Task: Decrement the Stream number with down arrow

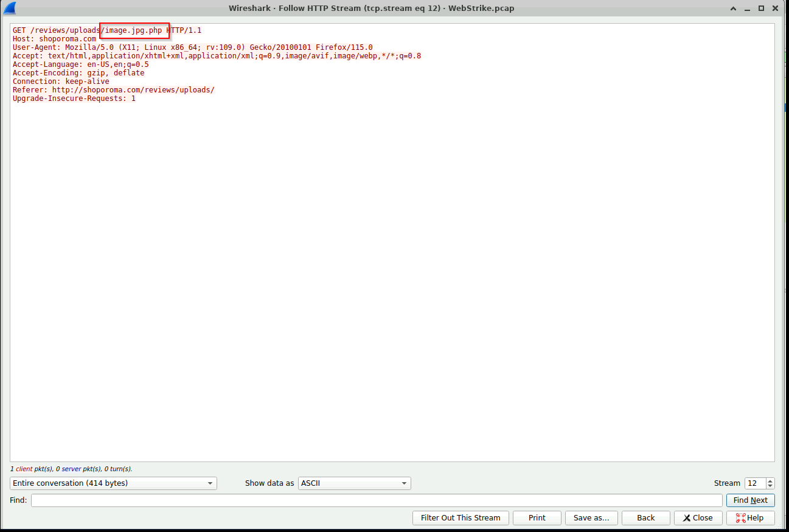Action: 770,486
